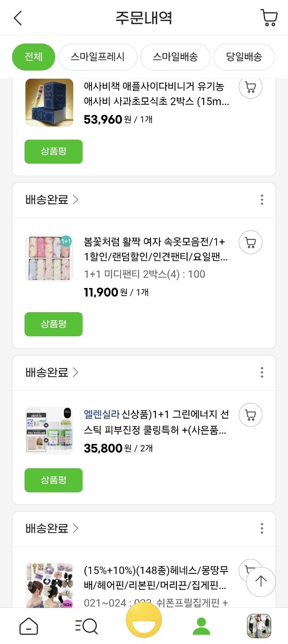288x644 pixels.
Task: Expand 배송완료 details for the underwear order
Action: (52, 199)
